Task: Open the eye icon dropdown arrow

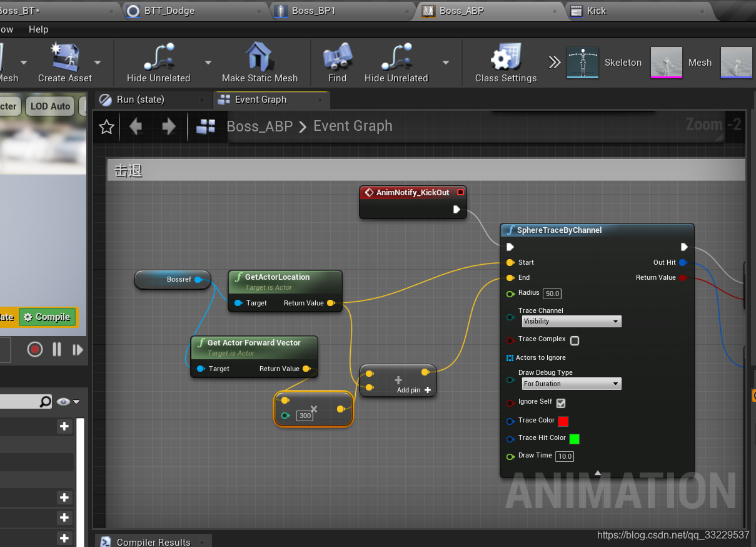Action: [x=76, y=402]
